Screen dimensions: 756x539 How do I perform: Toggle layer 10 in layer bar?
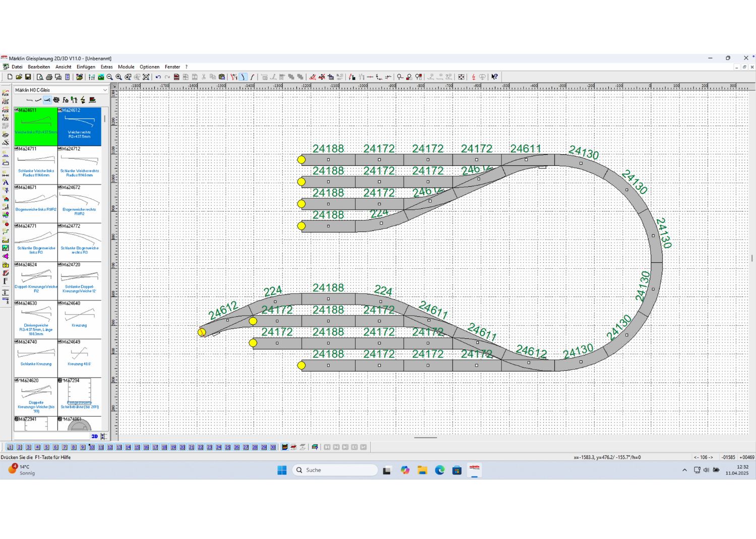(92, 447)
